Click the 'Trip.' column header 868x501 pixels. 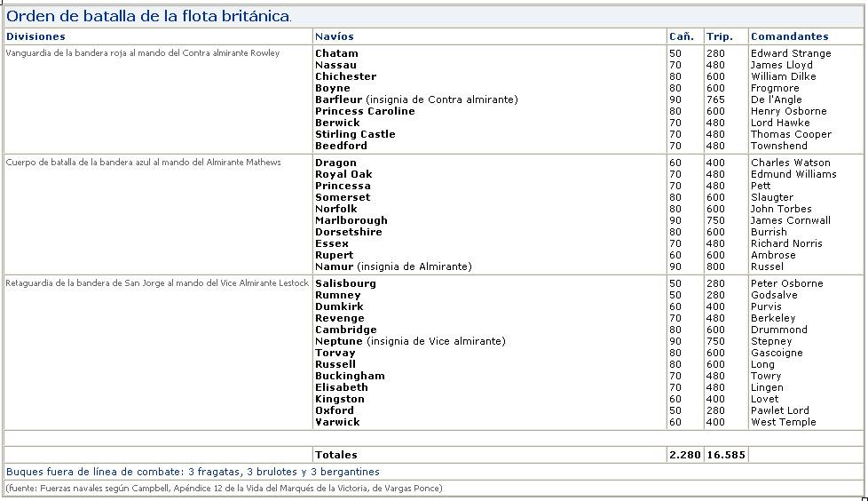coord(719,36)
